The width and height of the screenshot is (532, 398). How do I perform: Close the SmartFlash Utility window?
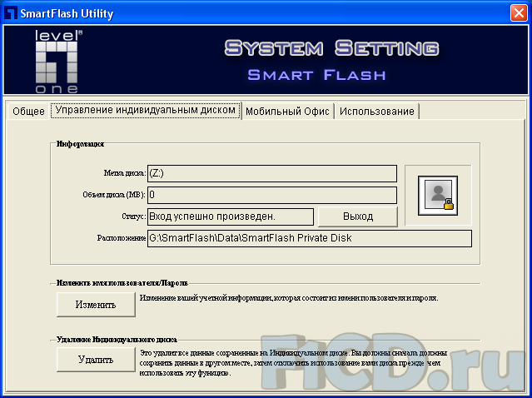pyautogui.click(x=519, y=13)
